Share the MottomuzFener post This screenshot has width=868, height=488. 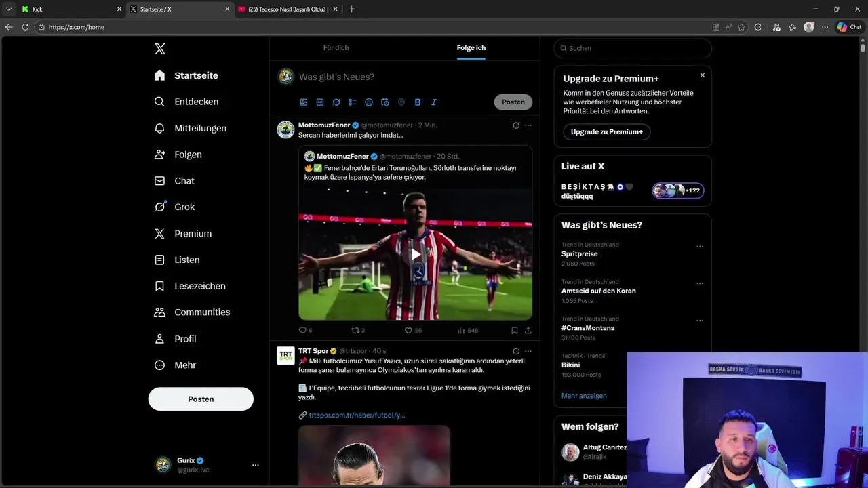pyautogui.click(x=528, y=331)
